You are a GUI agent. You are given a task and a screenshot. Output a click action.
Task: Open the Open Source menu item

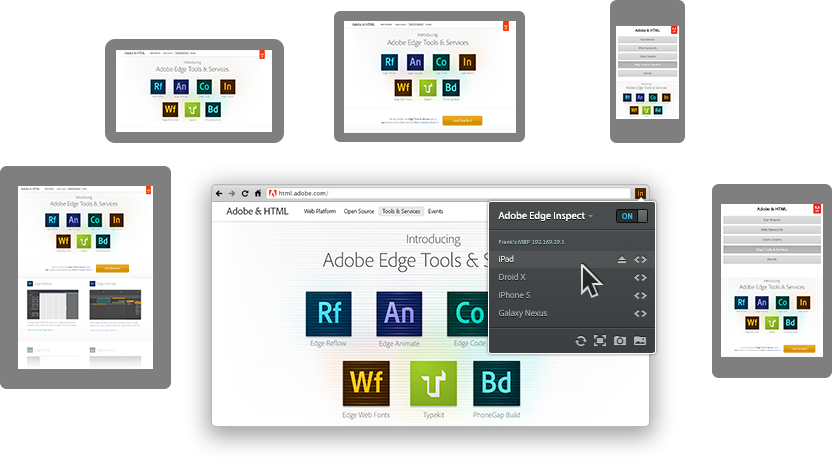click(359, 211)
